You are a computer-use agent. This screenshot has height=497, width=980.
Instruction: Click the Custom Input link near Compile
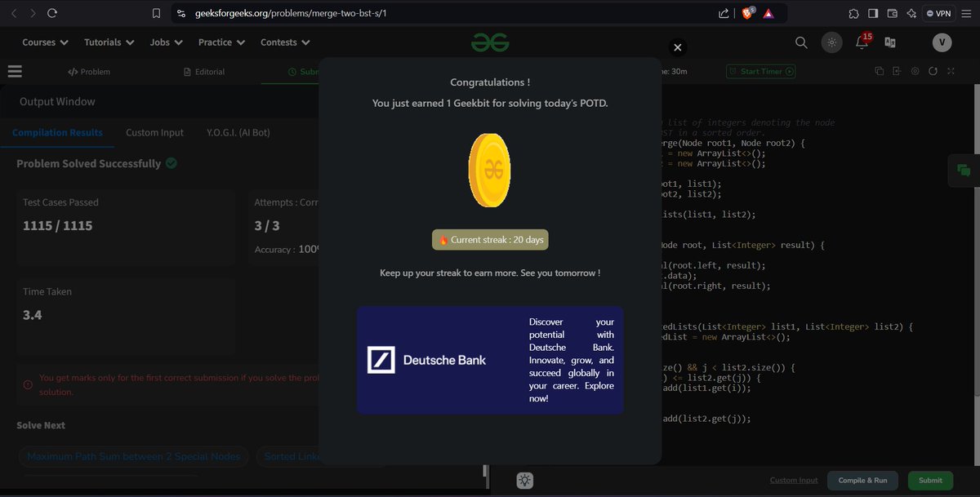(x=794, y=481)
